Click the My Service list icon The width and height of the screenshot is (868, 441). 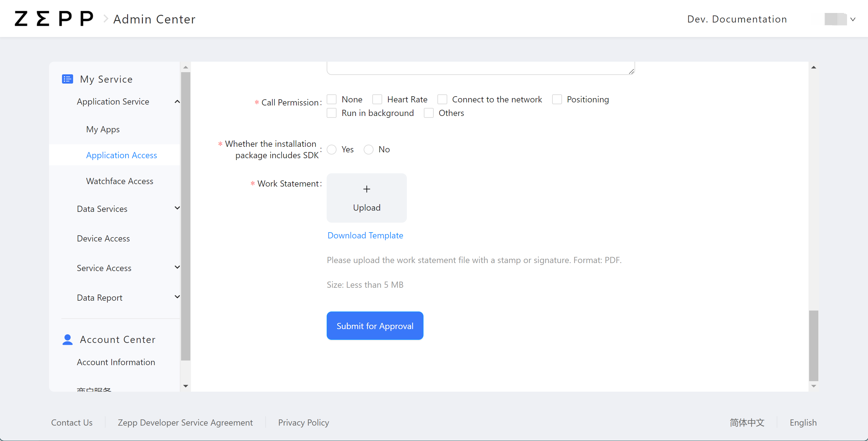67,79
